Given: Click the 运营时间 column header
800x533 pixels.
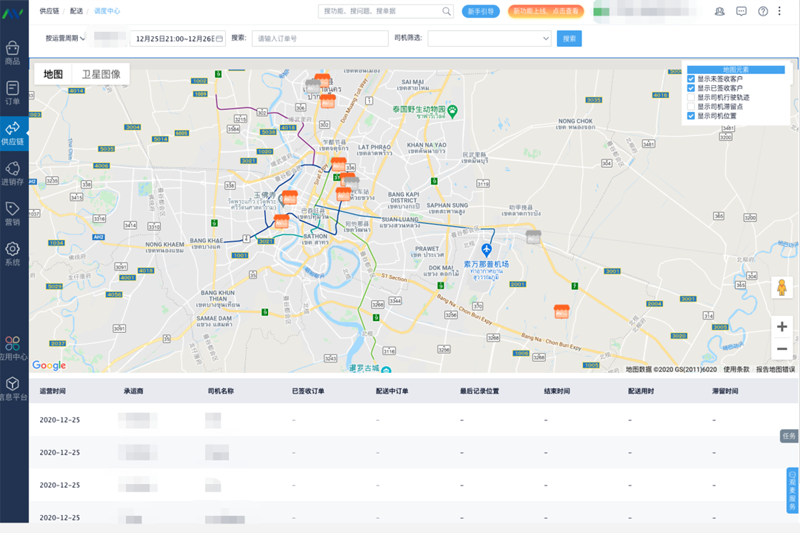Looking at the screenshot, I should (53, 391).
